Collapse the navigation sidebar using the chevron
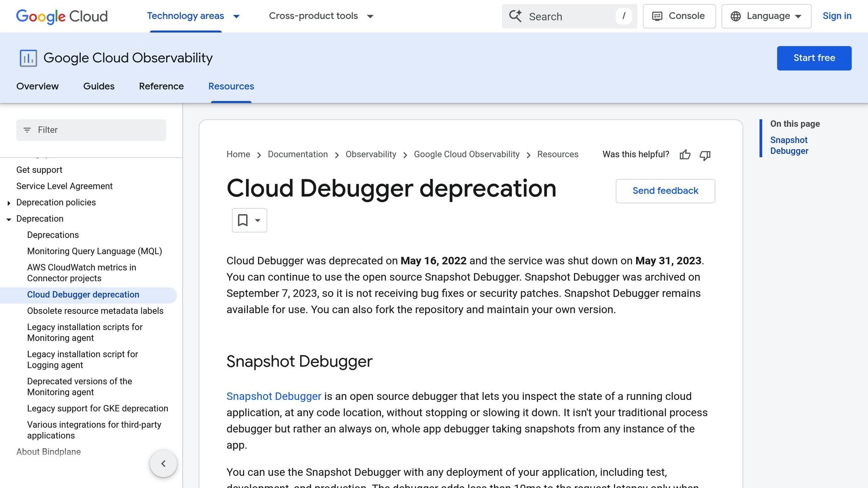The height and width of the screenshot is (488, 868). pos(163,463)
